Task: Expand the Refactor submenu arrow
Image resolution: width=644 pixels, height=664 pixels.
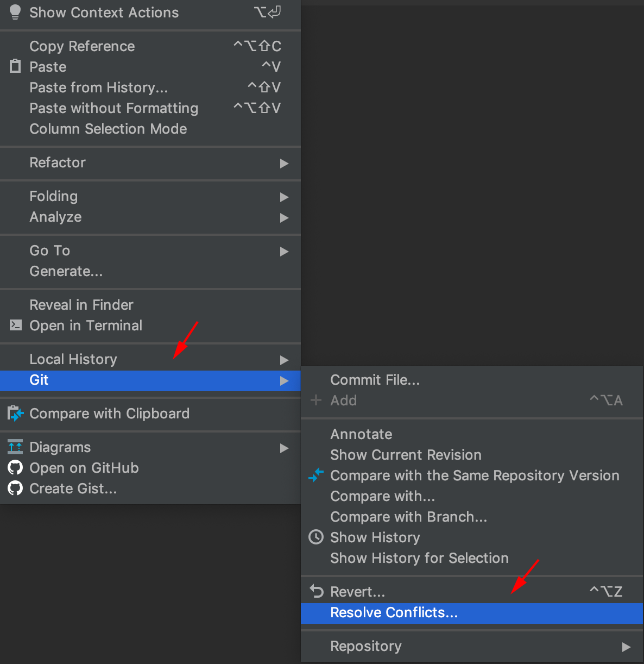Action: (x=284, y=163)
